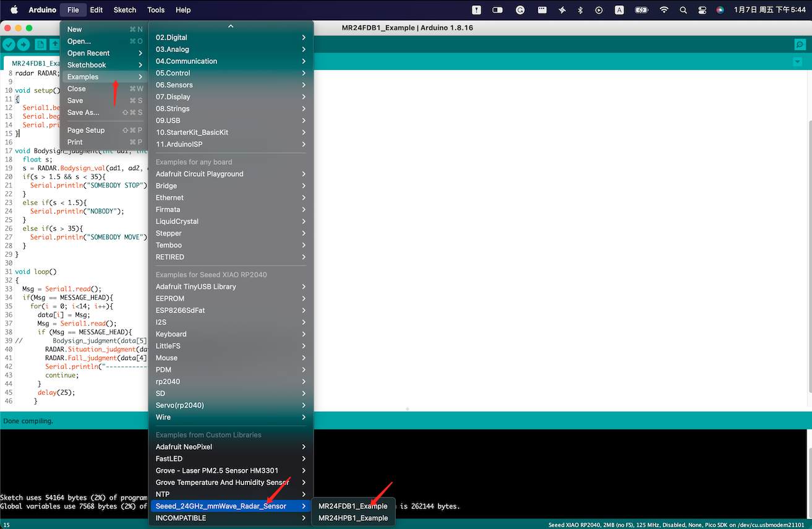Image resolution: width=812 pixels, height=529 pixels.
Task: Choose MR24HPB1_Example sketch
Action: [x=353, y=518]
